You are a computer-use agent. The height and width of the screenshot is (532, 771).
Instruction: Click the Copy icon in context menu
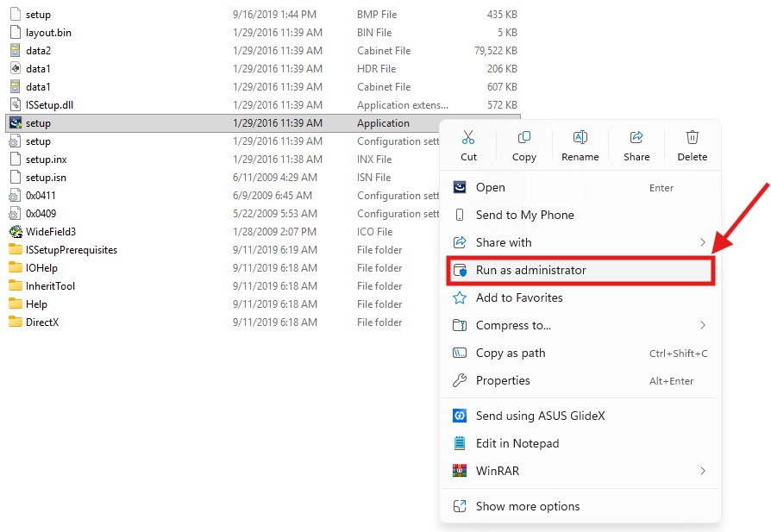(524, 137)
